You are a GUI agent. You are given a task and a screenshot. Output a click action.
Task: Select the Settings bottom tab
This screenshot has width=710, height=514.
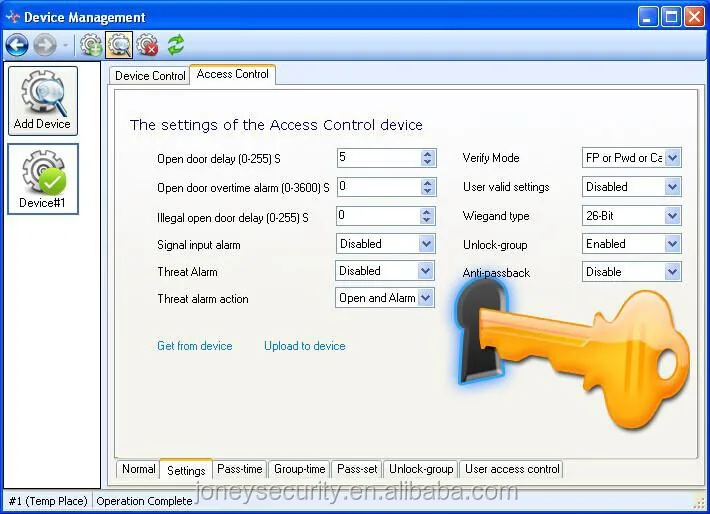[x=186, y=470]
